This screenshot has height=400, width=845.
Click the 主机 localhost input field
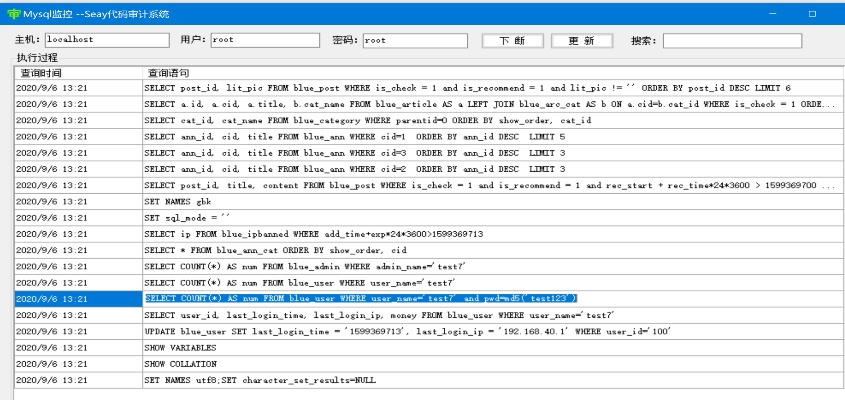107,40
